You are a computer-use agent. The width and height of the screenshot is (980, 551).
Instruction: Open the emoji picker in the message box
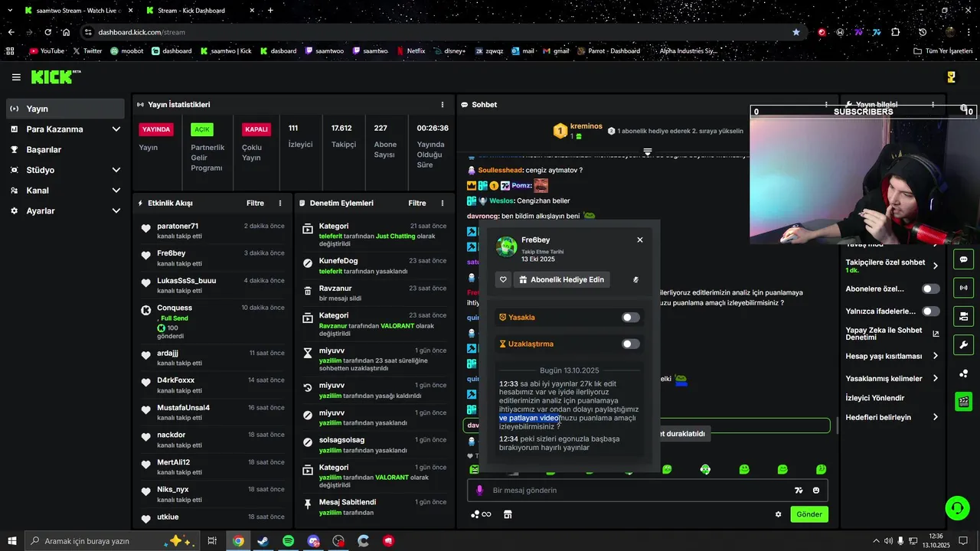point(816,491)
